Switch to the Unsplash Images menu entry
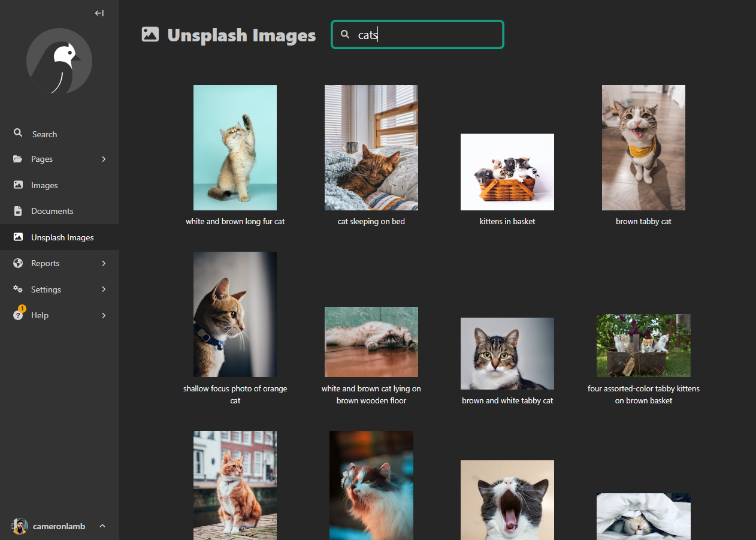The height and width of the screenshot is (540, 756). coord(62,237)
